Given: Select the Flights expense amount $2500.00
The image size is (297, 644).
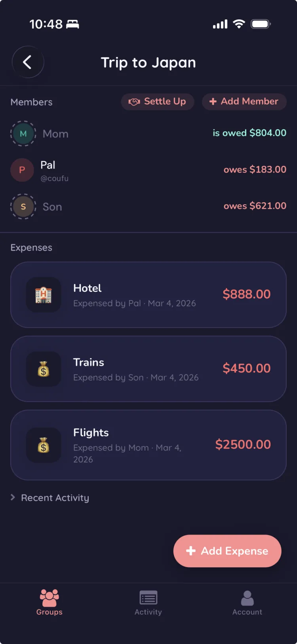Looking at the screenshot, I should click(x=243, y=445).
